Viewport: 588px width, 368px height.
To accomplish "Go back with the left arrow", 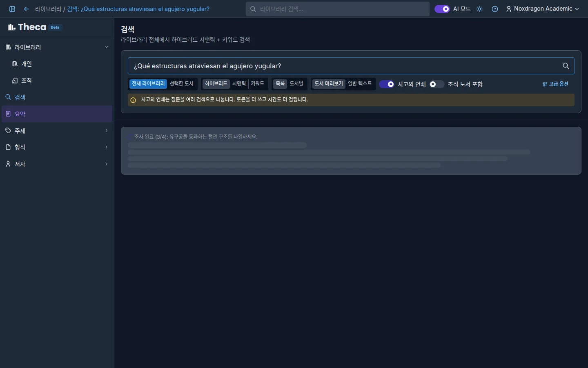I will tap(27, 9).
